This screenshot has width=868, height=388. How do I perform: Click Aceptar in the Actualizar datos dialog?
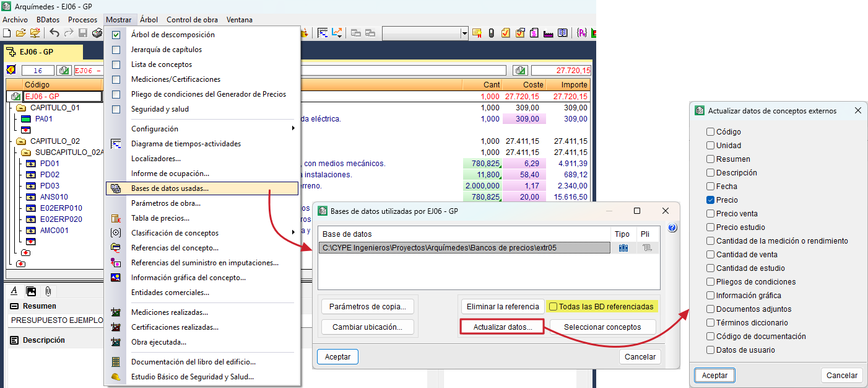(714, 375)
